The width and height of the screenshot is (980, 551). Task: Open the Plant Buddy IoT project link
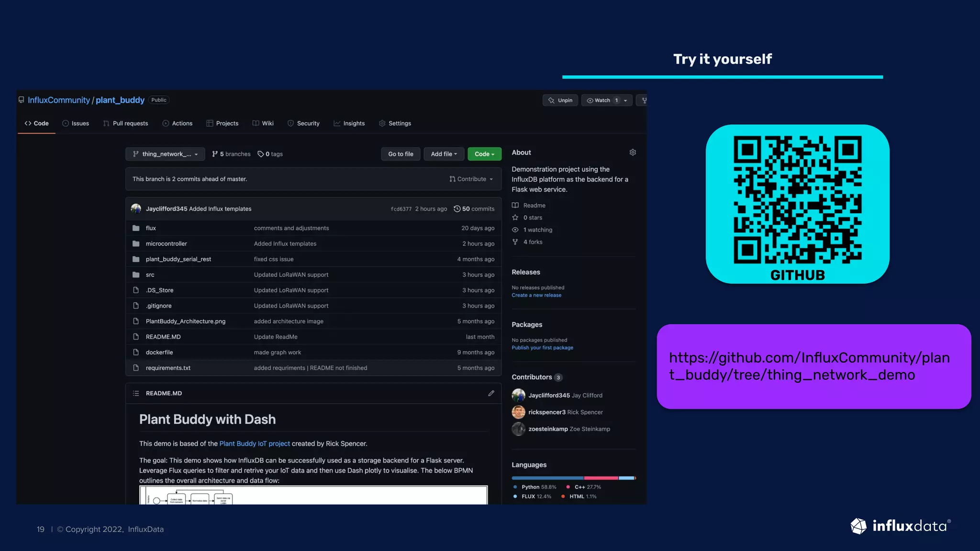255,444
